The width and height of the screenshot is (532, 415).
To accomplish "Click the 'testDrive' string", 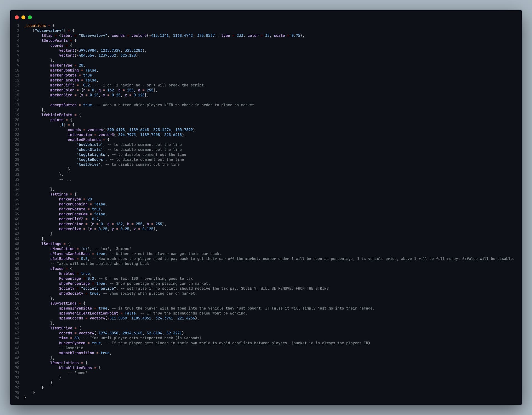I will (x=89, y=165).
